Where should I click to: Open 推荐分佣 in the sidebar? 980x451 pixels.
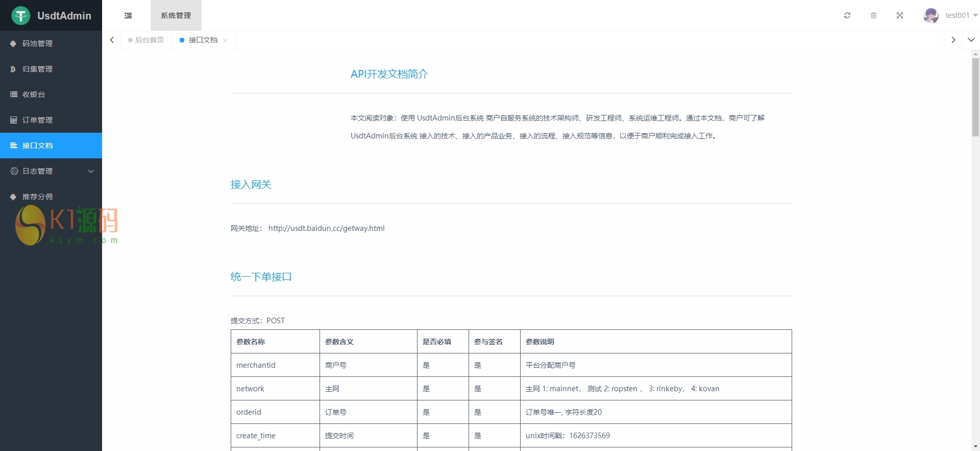coord(51,197)
